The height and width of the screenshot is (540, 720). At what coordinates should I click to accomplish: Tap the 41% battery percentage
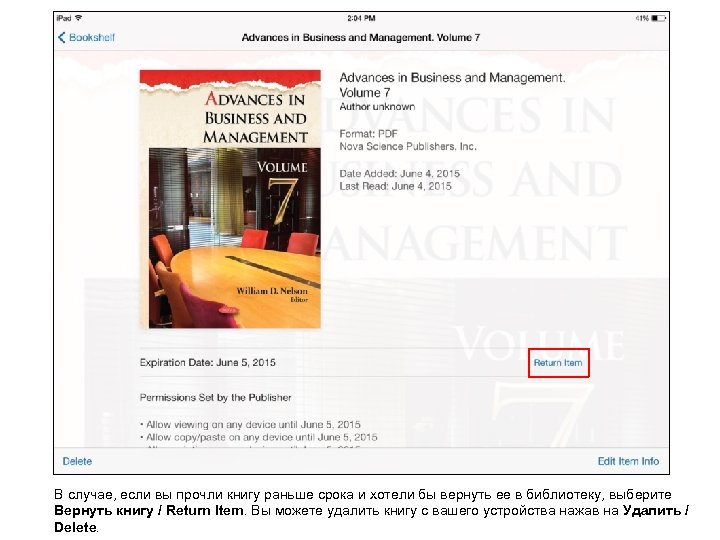(642, 18)
